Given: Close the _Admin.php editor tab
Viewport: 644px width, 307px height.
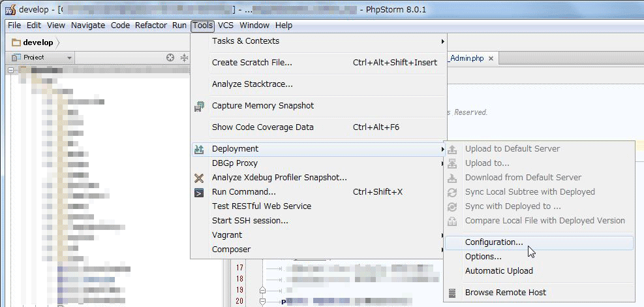Looking at the screenshot, I should pyautogui.click(x=491, y=59).
